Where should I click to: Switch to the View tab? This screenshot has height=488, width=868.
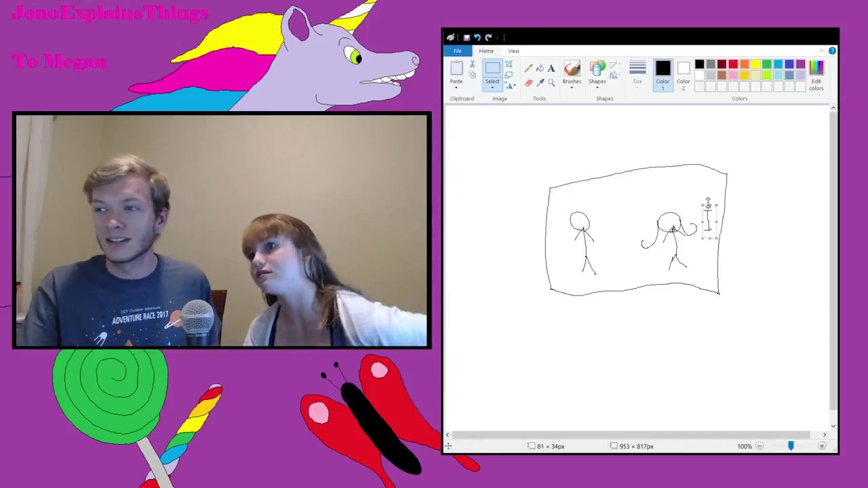point(513,51)
